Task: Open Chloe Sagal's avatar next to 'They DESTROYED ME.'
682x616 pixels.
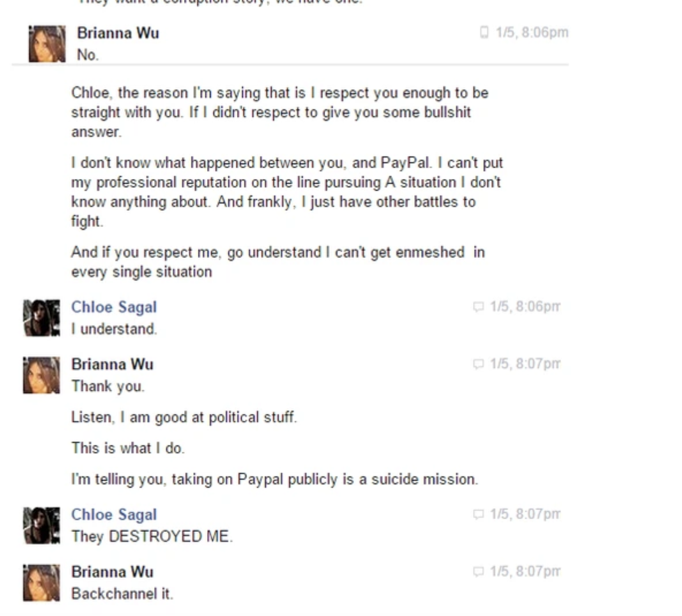Action: [x=41, y=525]
